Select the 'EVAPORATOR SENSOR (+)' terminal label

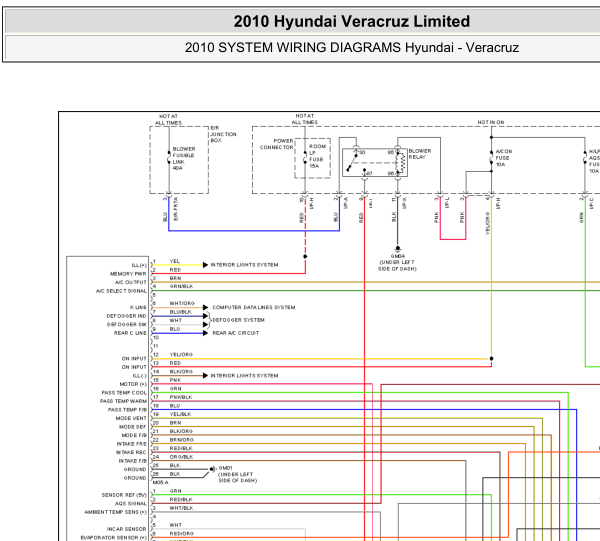click(x=114, y=538)
